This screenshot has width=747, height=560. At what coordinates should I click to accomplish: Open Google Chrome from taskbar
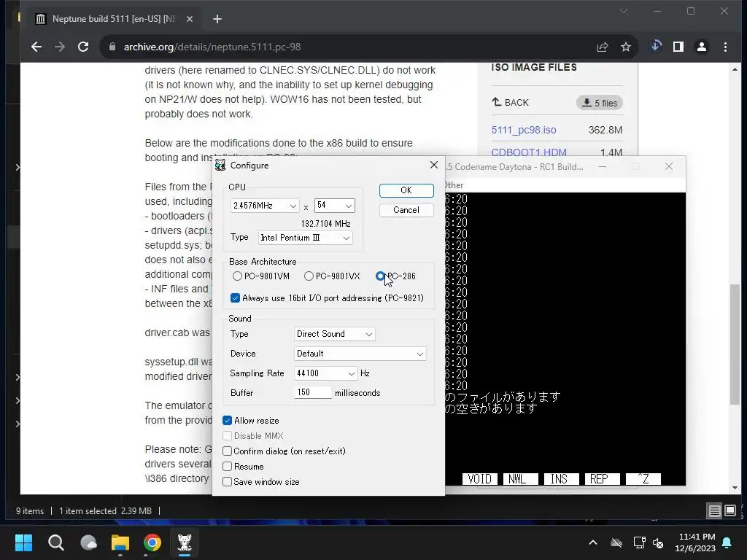click(152, 542)
